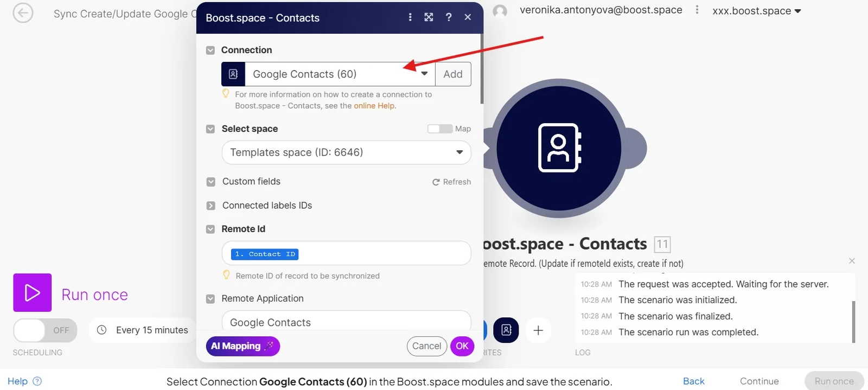Select the 1. Contact ID mapped pill
The height and width of the screenshot is (390, 868).
[x=265, y=254]
